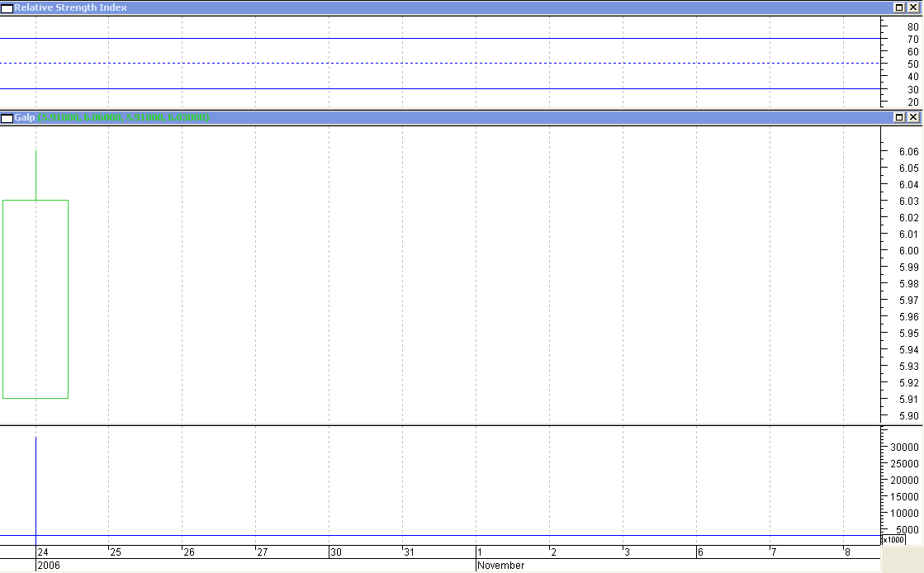Close the Galp price panel
The width and height of the screenshot is (924, 573).
(912, 117)
